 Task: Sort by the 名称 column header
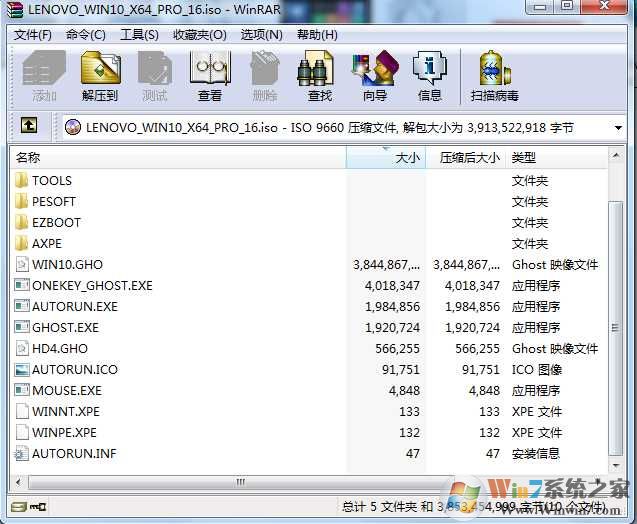coord(178,158)
